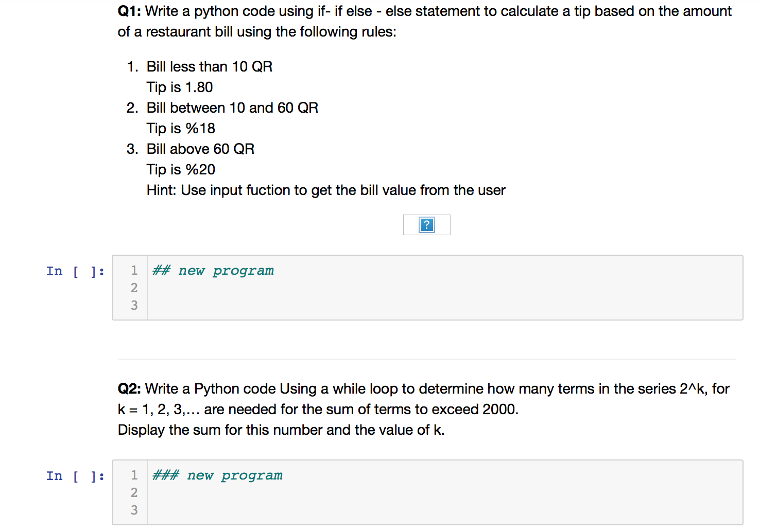Click line number 1 in the Q2 cell
Image resolution: width=759 pixels, height=532 pixels.
pyautogui.click(x=134, y=475)
